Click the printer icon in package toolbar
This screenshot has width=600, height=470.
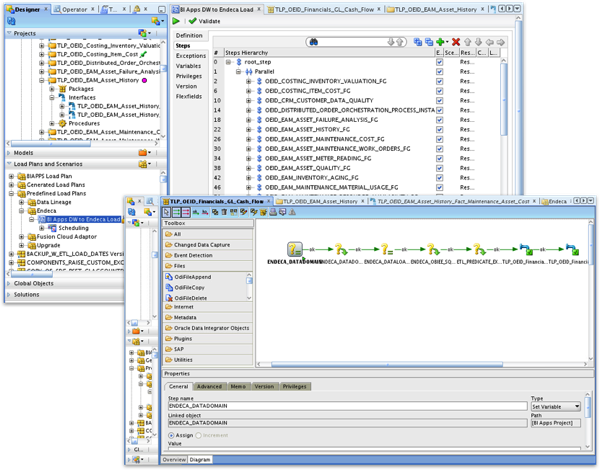(x=273, y=212)
